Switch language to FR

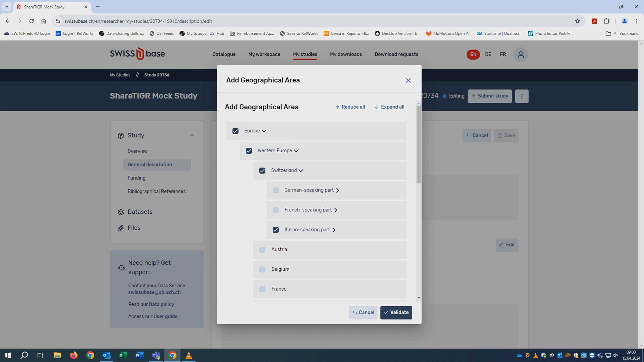(x=503, y=54)
